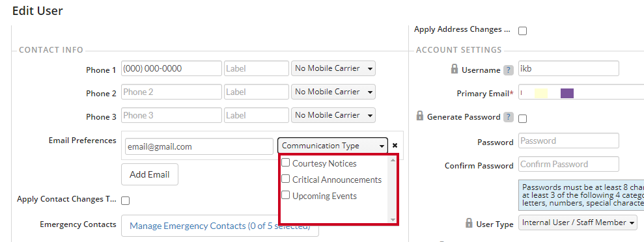The height and width of the screenshot is (242, 644).
Task: Click the Password input field
Action: coord(568,141)
